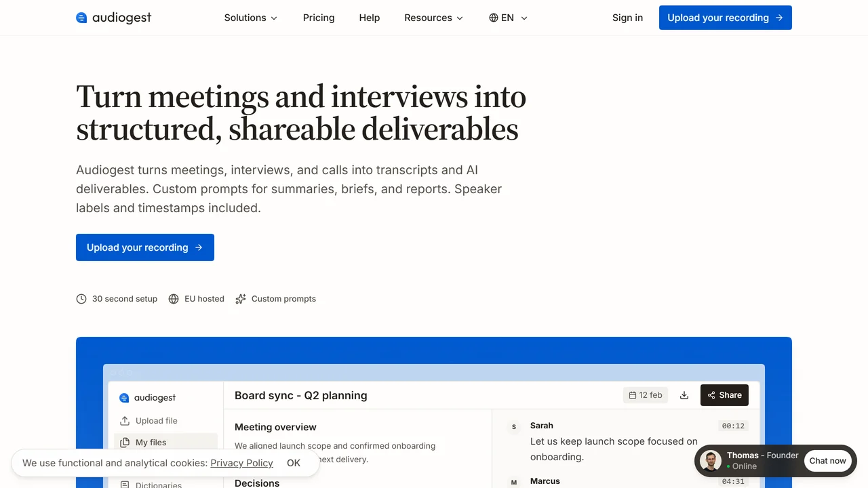868x488 pixels.
Task: Click the "Thomas - Founder" label
Action: click(763, 455)
